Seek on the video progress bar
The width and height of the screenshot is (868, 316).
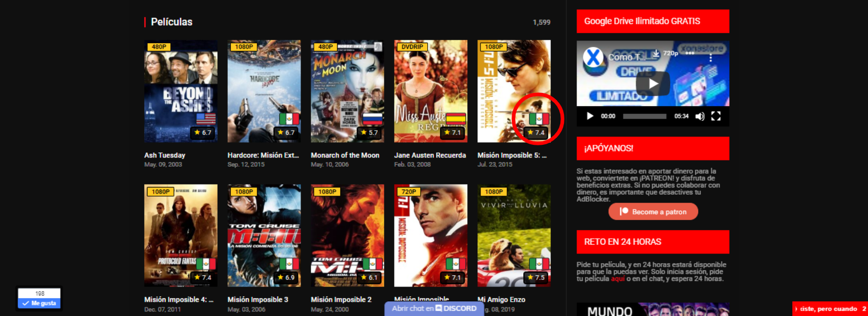(x=644, y=116)
